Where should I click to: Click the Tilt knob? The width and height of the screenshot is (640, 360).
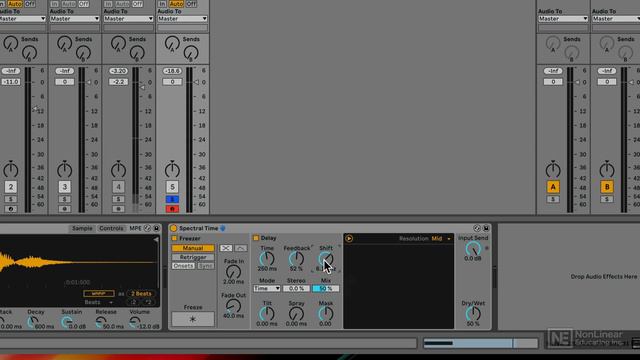[267, 313]
